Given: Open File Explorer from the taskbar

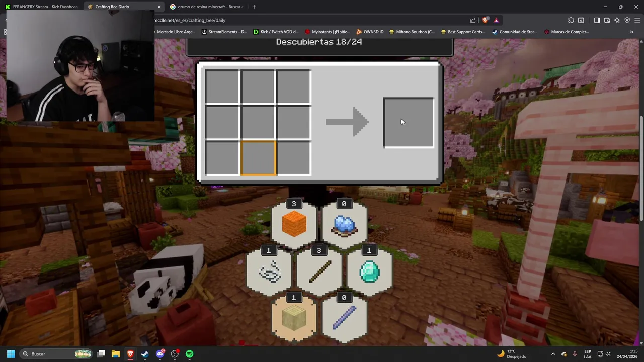Looking at the screenshot, I should (116, 354).
